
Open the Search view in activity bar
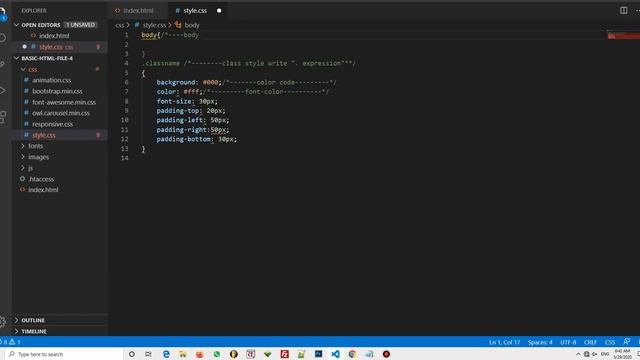[x=2, y=38]
